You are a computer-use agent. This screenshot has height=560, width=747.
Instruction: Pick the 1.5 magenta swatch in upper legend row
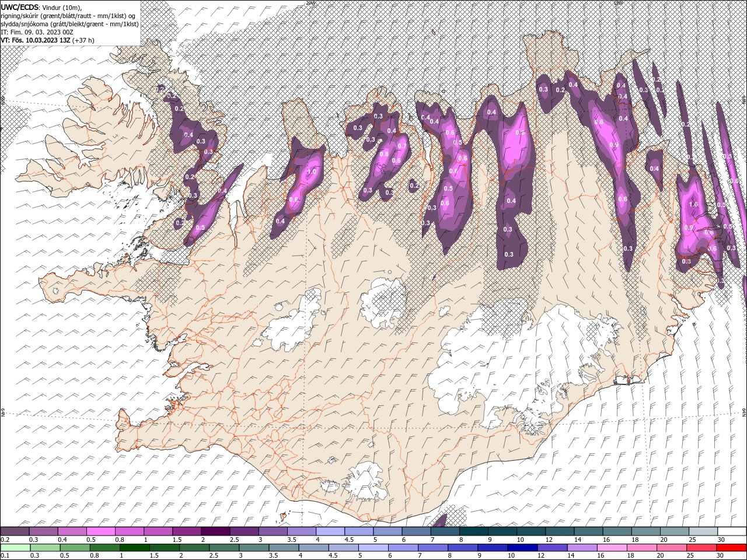pos(187,531)
